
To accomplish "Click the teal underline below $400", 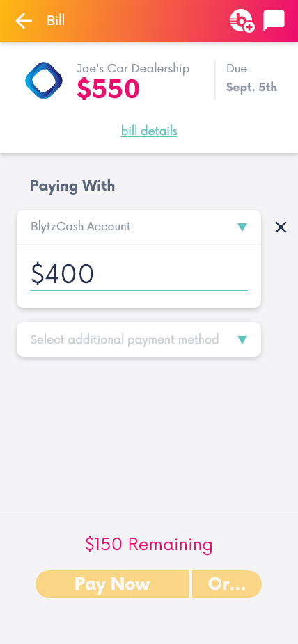I will (x=139, y=291).
